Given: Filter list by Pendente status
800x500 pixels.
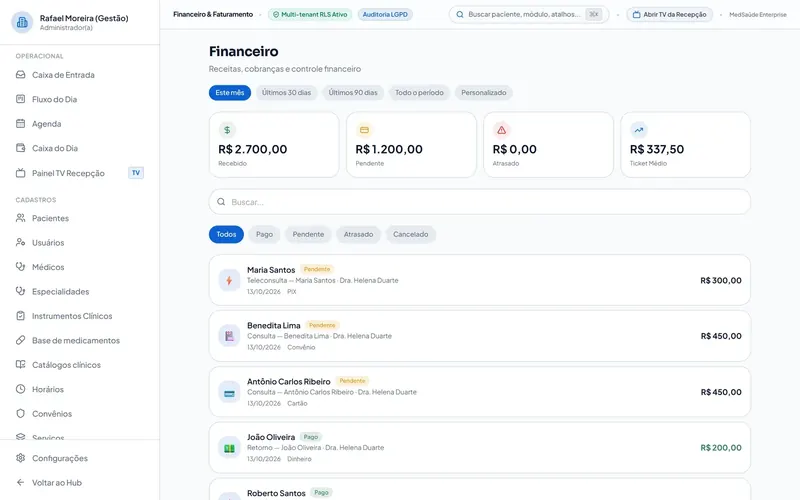Looking at the screenshot, I should [x=308, y=234].
